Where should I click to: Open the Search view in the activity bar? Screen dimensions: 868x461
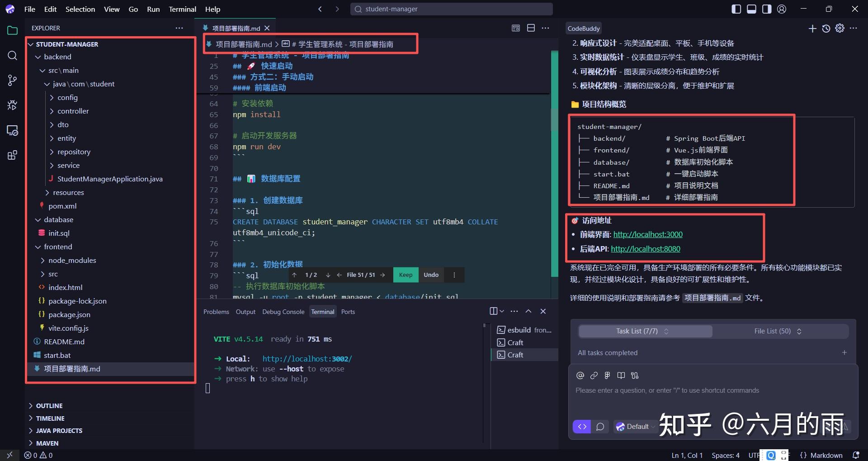point(12,55)
